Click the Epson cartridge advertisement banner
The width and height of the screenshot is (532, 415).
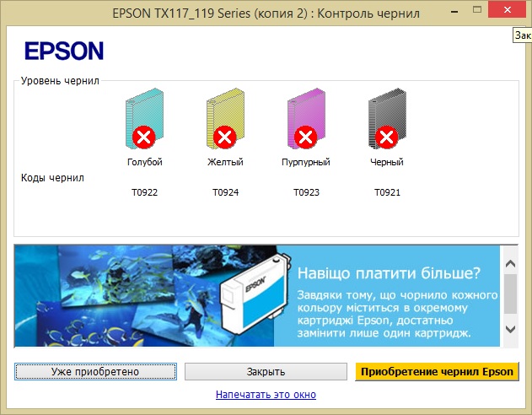(x=257, y=296)
